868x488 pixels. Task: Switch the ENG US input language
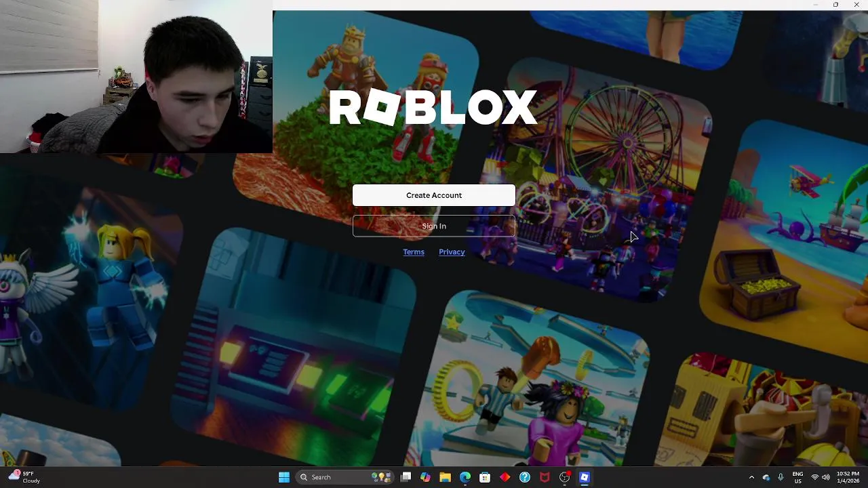coord(798,477)
